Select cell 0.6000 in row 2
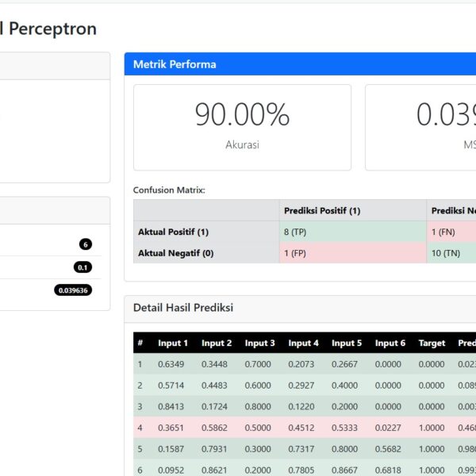Image resolution: width=476 pixels, height=476 pixels. 258,385
